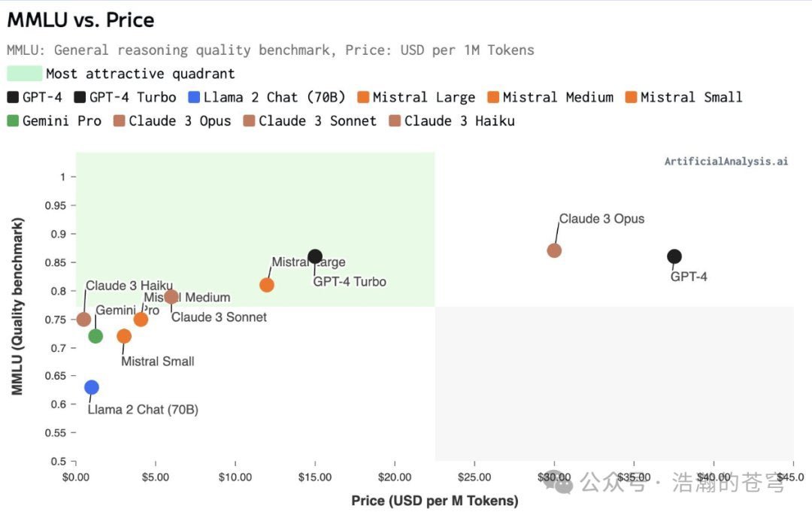
Task: Click the Claude 3 Opus data point
Action: tap(554, 250)
